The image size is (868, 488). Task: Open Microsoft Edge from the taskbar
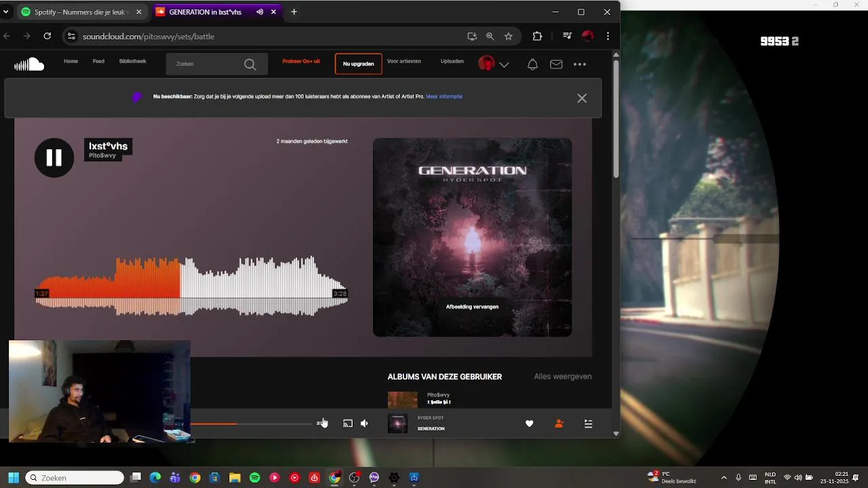coord(155,478)
